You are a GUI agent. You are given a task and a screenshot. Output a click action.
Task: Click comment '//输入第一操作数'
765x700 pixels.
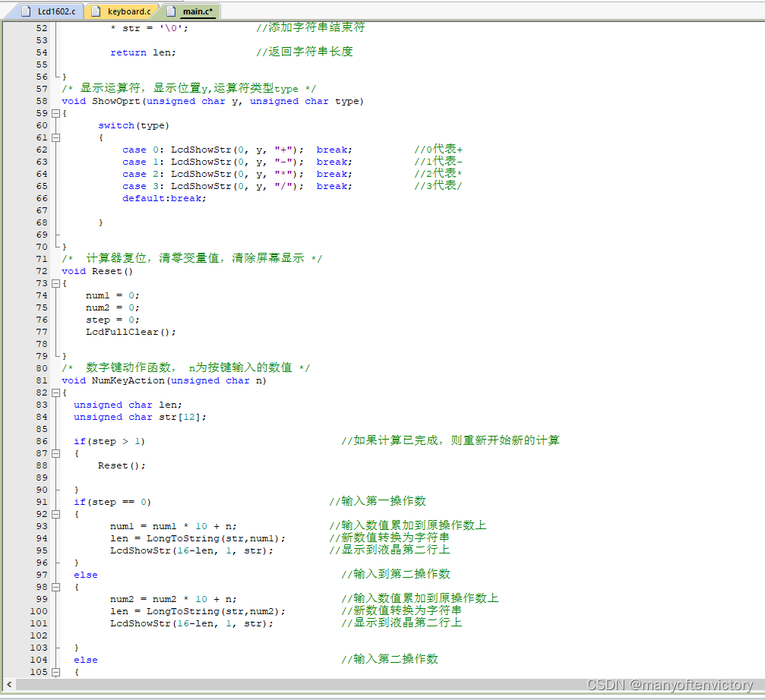click(378, 501)
